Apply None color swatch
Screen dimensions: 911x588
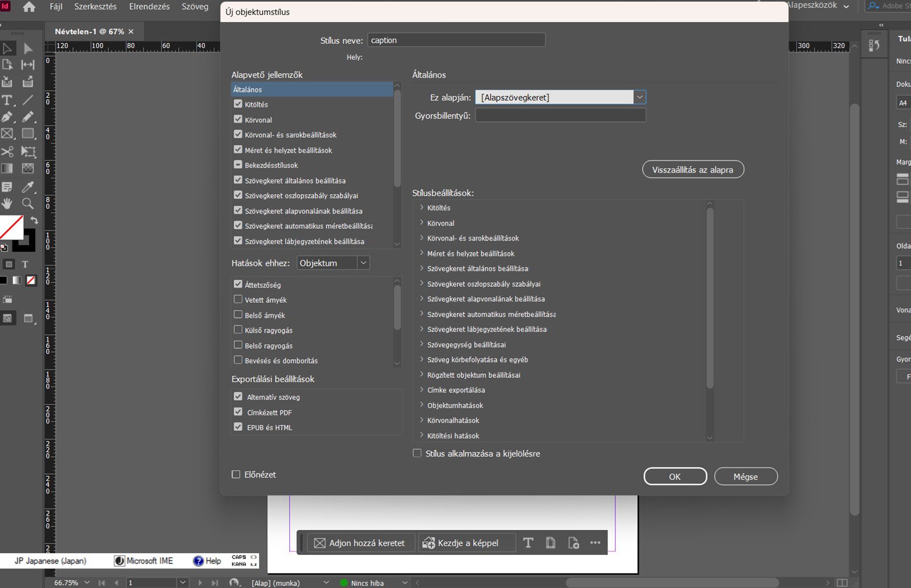(31, 280)
